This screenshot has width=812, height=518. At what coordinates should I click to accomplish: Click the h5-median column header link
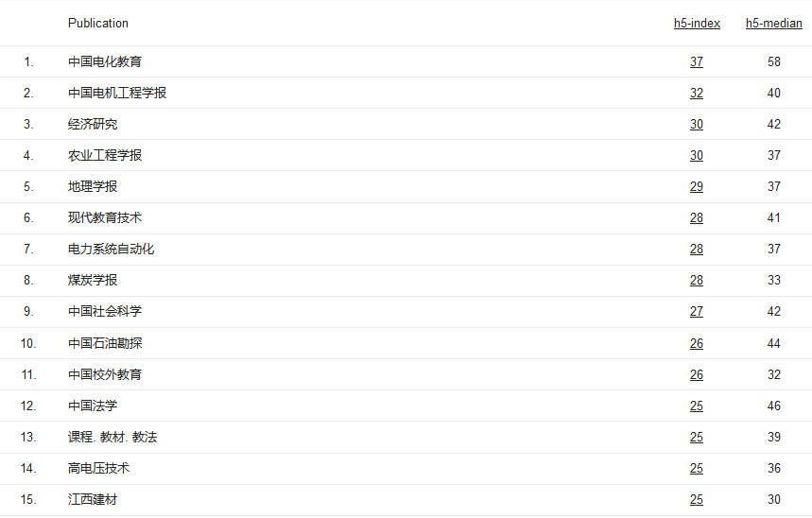point(773,24)
